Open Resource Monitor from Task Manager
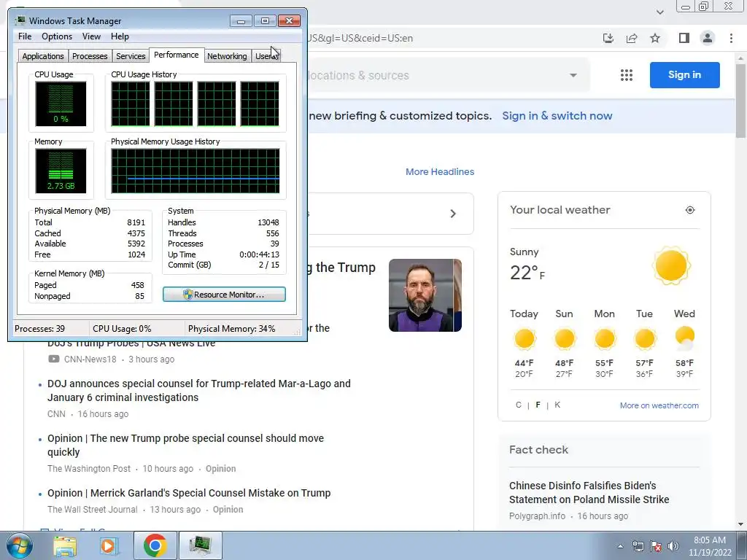 tap(224, 295)
